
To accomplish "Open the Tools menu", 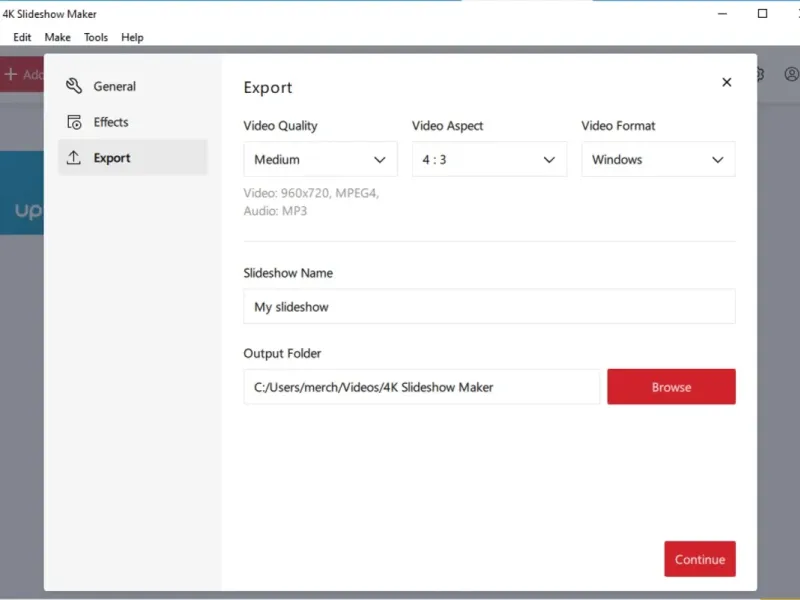I will (x=96, y=37).
